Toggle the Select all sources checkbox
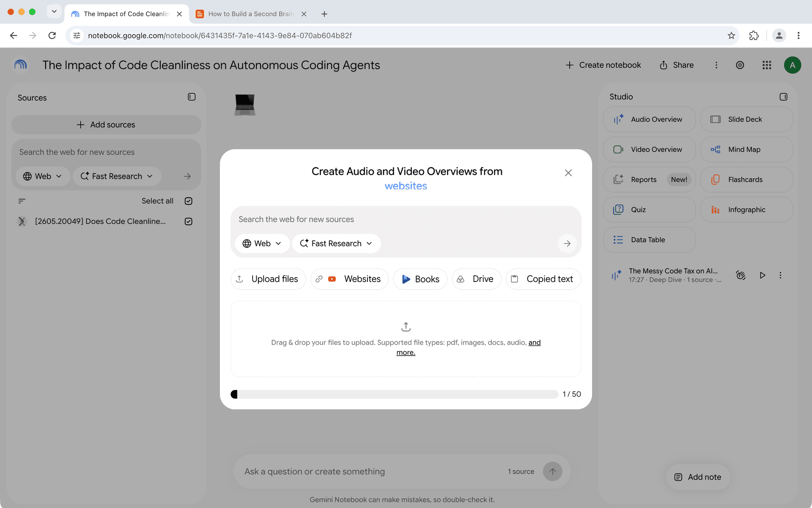The image size is (812, 508). (189, 201)
